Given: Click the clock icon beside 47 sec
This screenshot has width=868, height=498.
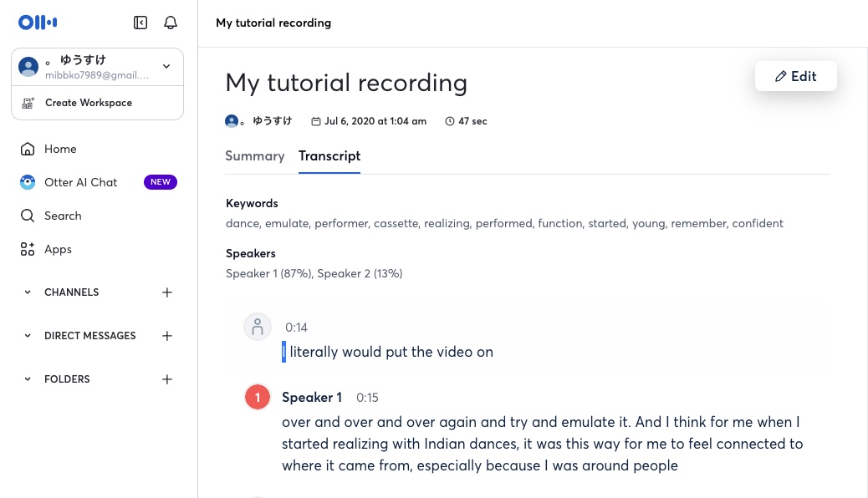Looking at the screenshot, I should (x=450, y=121).
